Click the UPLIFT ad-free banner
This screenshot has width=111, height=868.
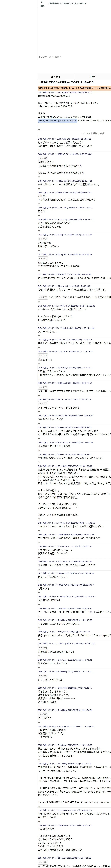pos(74,88)
